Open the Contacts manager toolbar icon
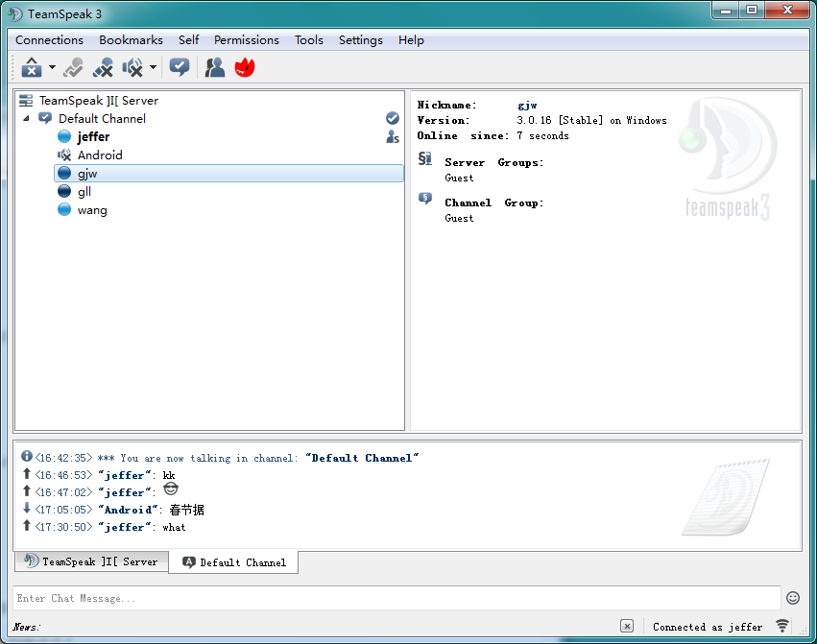Image resolution: width=817 pixels, height=644 pixels. tap(215, 67)
